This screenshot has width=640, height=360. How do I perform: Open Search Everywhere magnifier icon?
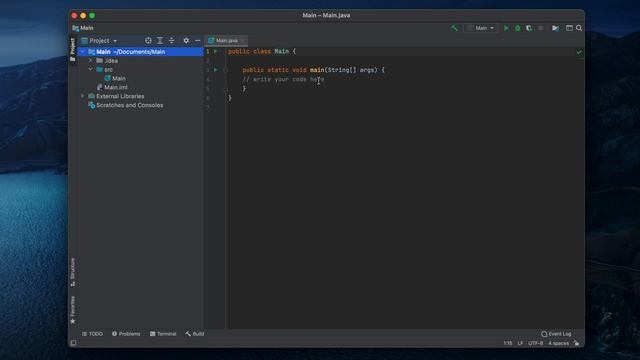coord(579,28)
